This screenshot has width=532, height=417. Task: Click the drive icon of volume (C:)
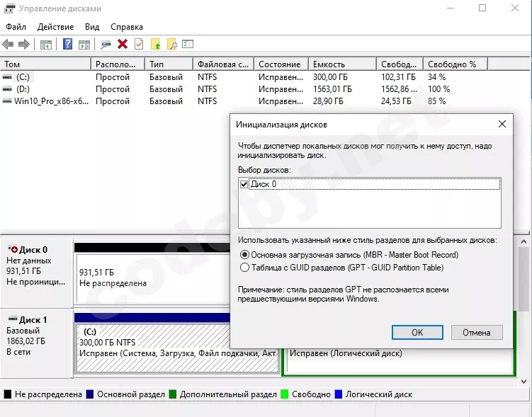(x=7, y=77)
